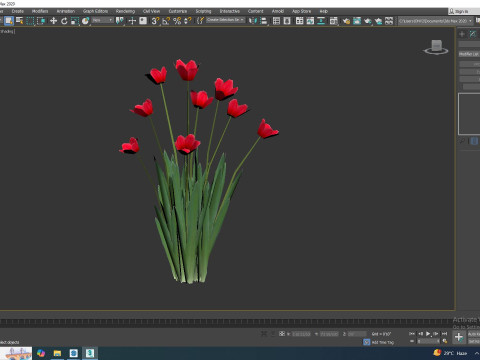
Task: Click Add Time Tag
Action: click(x=383, y=342)
